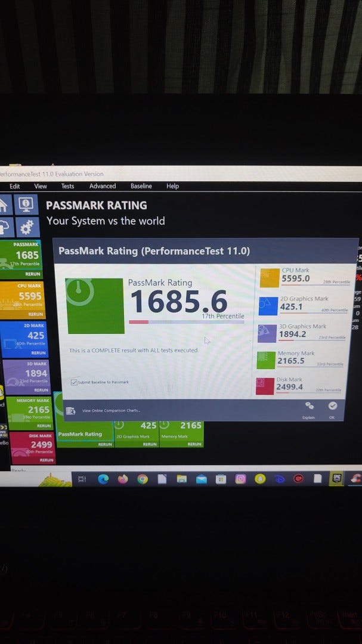
Task: Click the home icon in the sidebar
Action: pyautogui.click(x=5, y=204)
